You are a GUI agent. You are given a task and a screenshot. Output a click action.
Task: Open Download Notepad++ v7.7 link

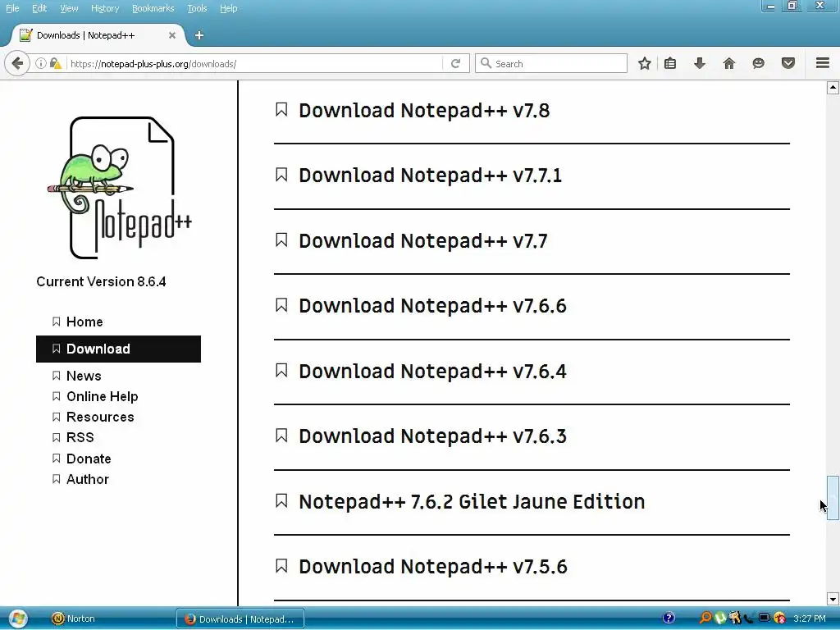pyautogui.click(x=422, y=240)
